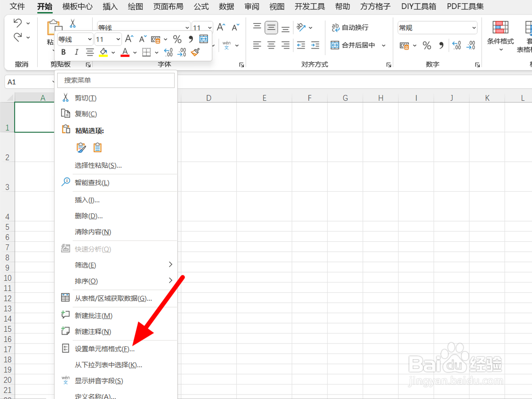
Task: Open the 数字 group dialog launcher
Action: tap(477, 65)
